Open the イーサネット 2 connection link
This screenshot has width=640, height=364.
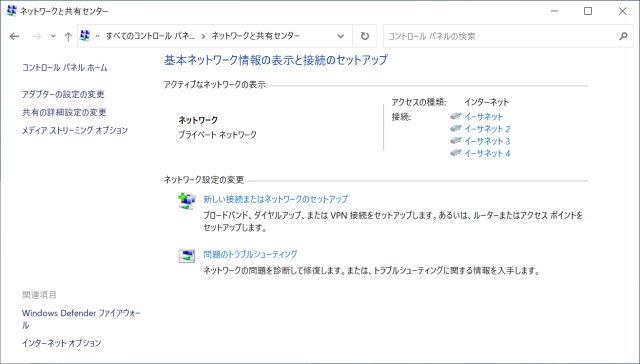click(487, 129)
